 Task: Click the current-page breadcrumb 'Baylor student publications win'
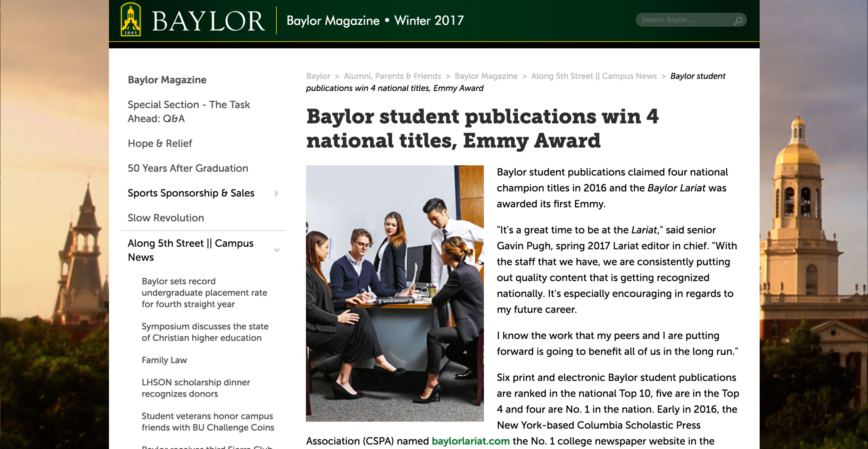(x=516, y=82)
